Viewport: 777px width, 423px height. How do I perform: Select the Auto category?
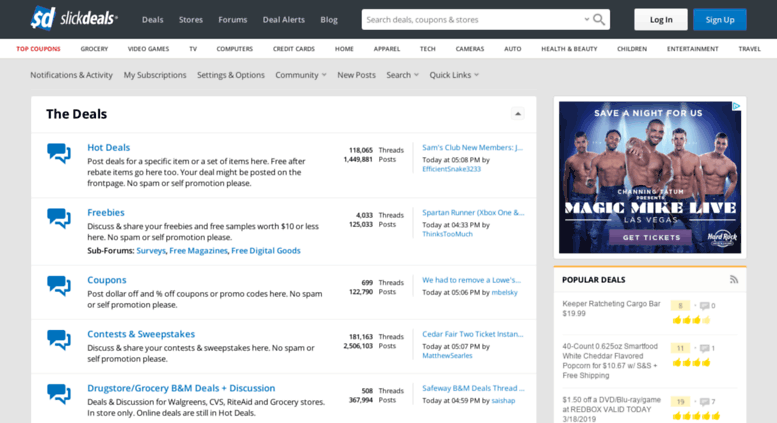point(512,49)
